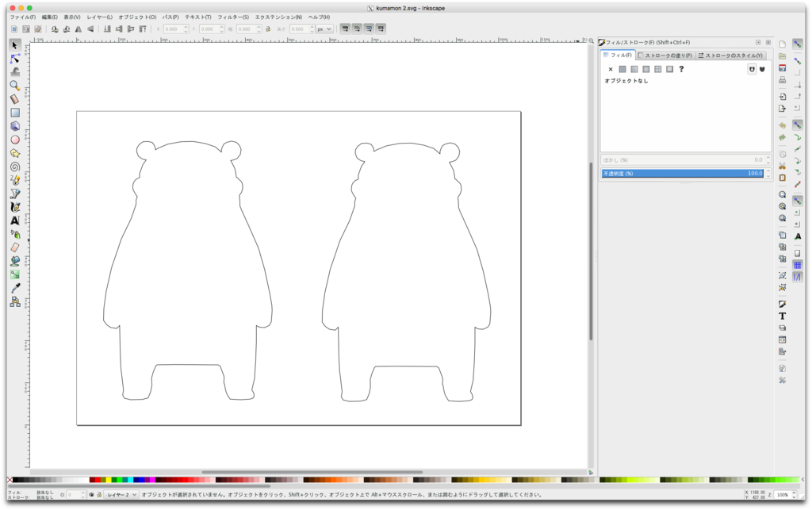Set no paint with X button

click(611, 69)
